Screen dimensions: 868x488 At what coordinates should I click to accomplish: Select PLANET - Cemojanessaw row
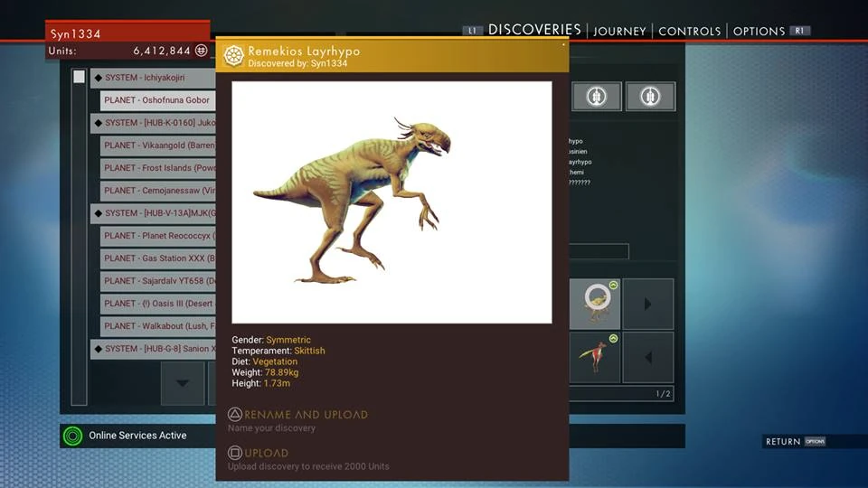[157, 191]
